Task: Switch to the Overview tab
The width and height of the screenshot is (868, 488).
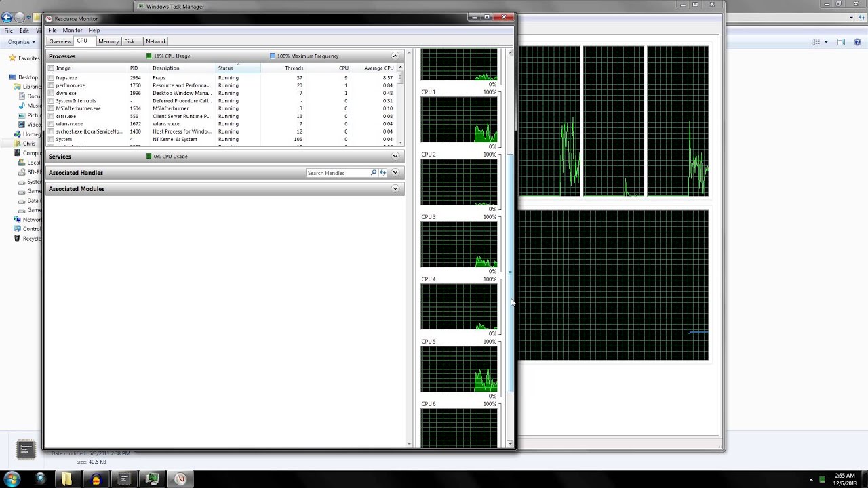Action: pos(60,42)
